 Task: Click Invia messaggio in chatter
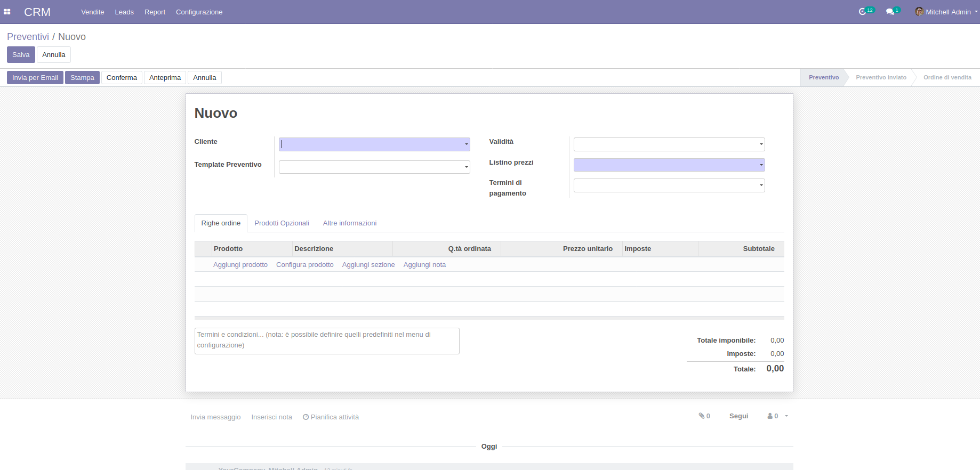tap(215, 417)
